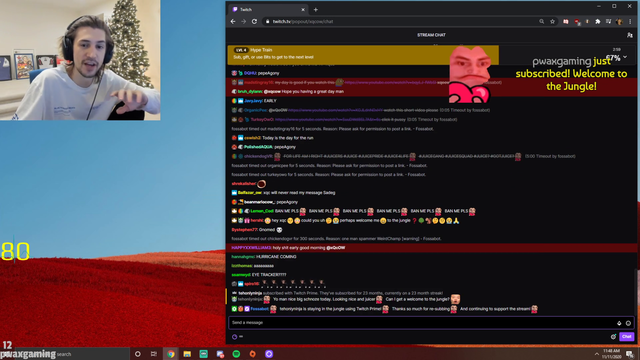Screen dimensions: 640x360
Task: Click username PolishedAQUA in chat
Action: coord(258,147)
